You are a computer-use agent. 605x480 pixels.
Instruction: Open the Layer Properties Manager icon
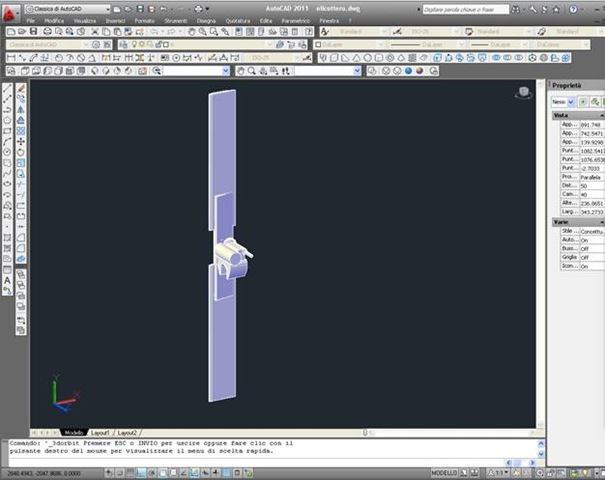point(123,45)
